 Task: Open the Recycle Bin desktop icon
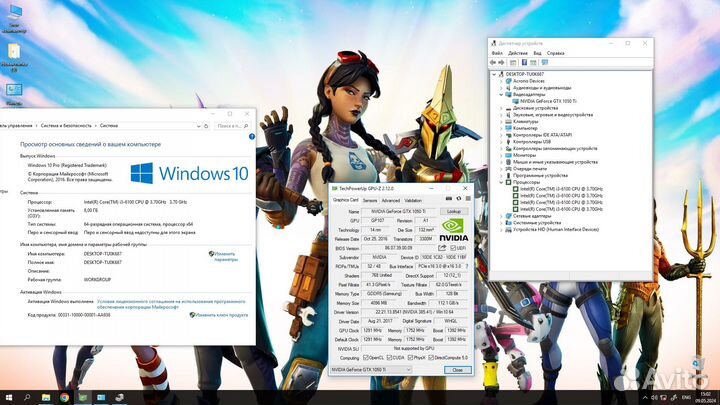point(15,51)
